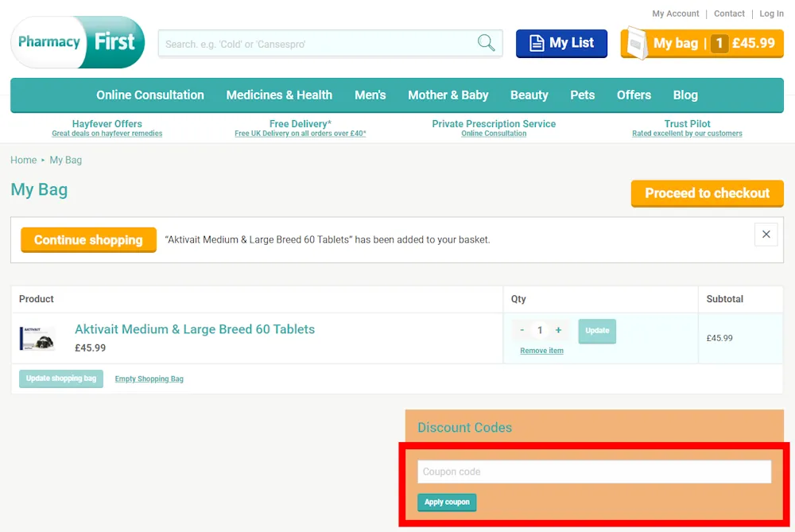The image size is (795, 532).
Task: Click the shopping bag icon in My bag
Action: pyautogui.click(x=637, y=44)
